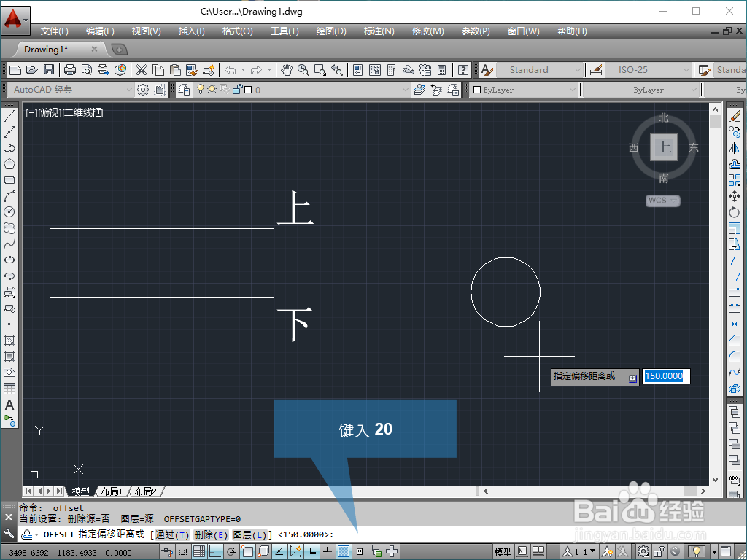Open the Layer Properties Manager
The height and width of the screenshot is (560, 747).
184,89
